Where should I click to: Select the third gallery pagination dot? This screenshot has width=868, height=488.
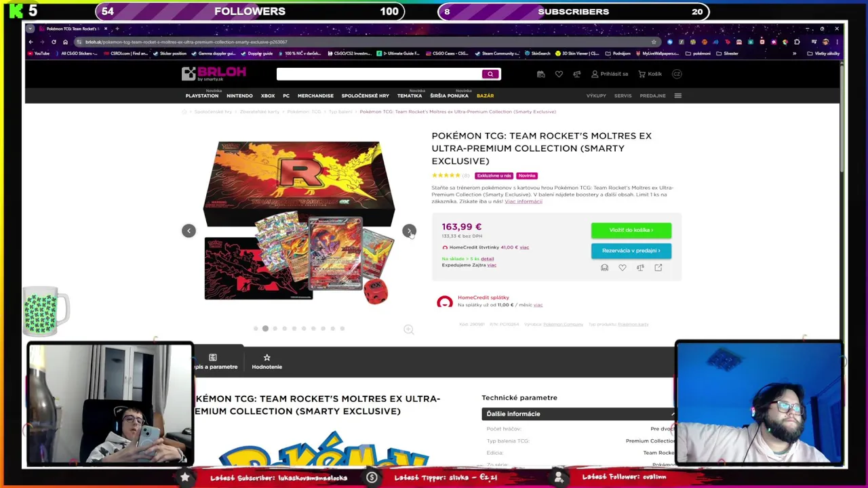coord(275,329)
